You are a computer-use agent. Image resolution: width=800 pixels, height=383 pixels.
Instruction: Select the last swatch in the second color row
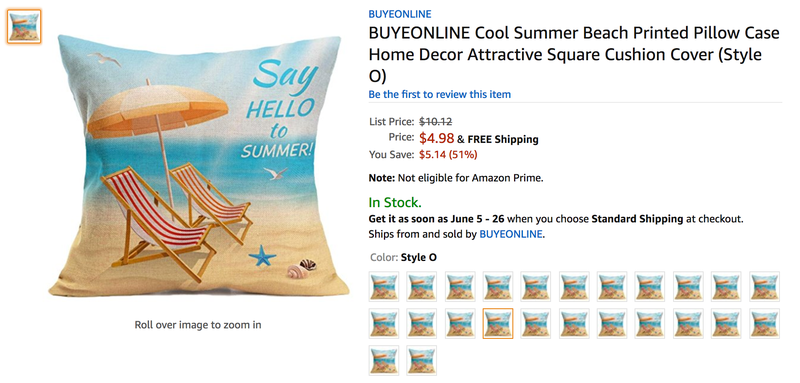[x=764, y=323]
